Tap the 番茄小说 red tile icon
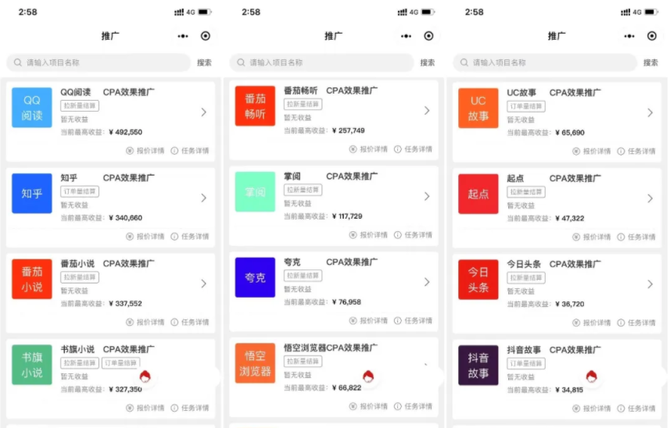This screenshot has height=428, width=670. click(x=32, y=279)
